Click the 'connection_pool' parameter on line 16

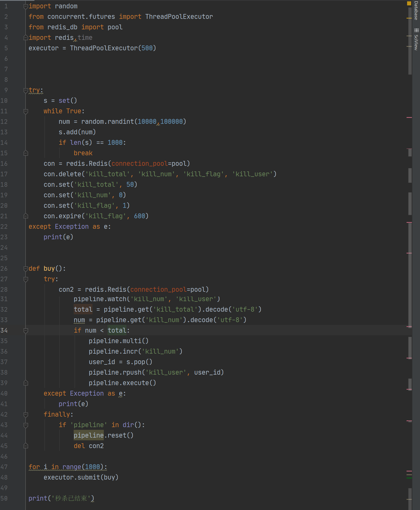[x=140, y=164]
